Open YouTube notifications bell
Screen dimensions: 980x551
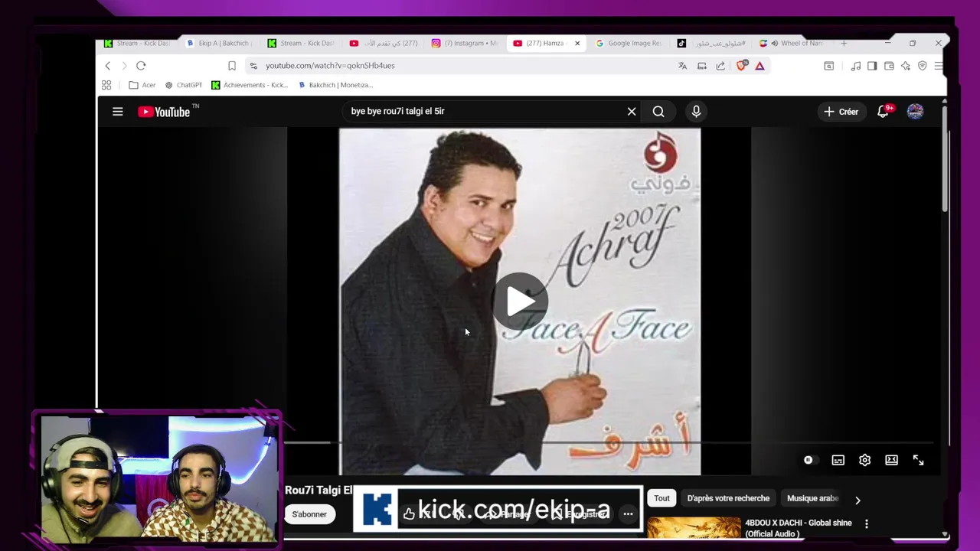click(x=884, y=112)
